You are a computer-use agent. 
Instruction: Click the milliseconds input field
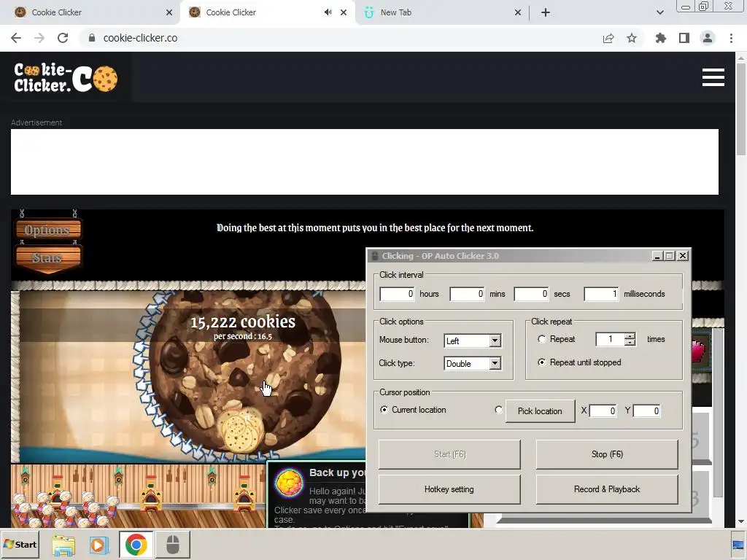601,294
